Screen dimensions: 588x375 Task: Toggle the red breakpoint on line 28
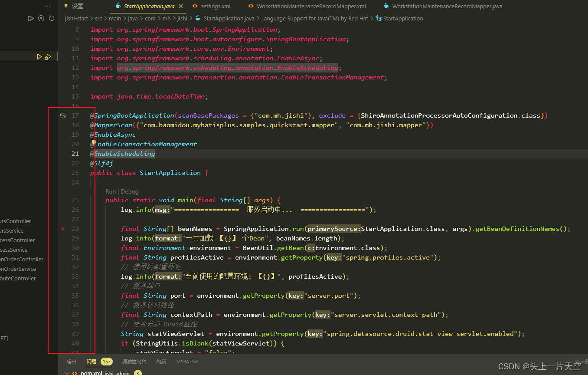[x=63, y=229]
